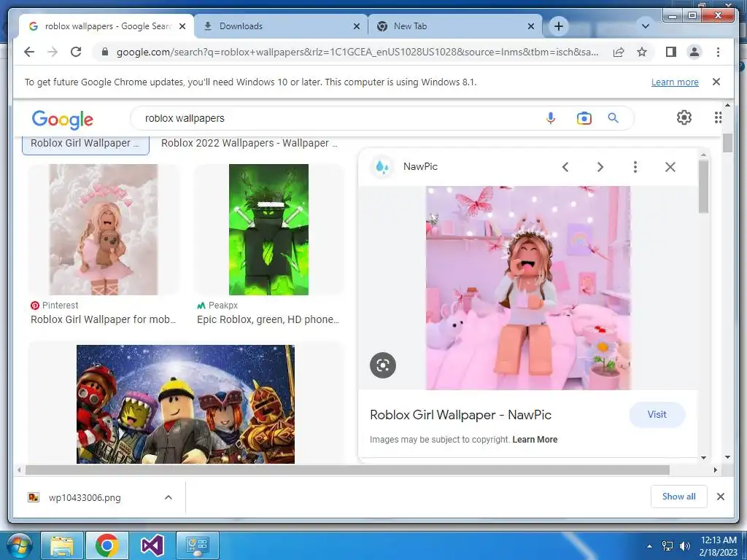Screen dimensions: 747x560
Task: Go back to the previous page
Action: [29, 52]
